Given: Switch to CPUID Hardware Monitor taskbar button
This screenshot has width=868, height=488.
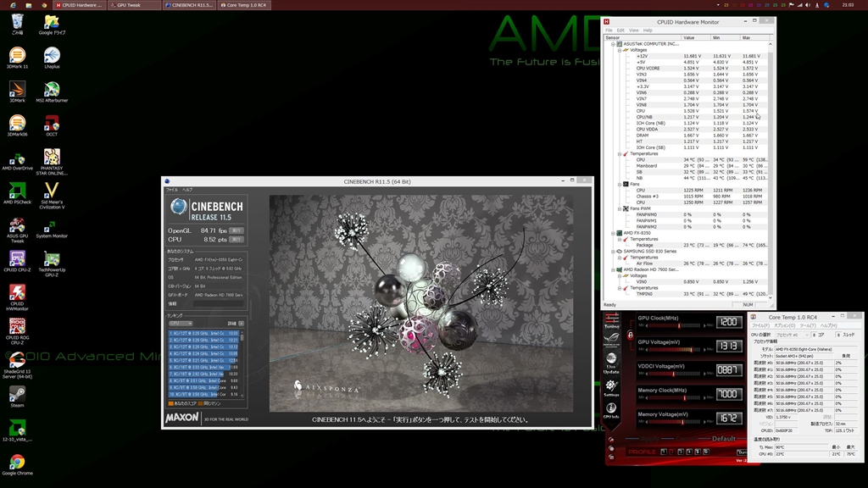Looking at the screenshot, I should point(81,5).
